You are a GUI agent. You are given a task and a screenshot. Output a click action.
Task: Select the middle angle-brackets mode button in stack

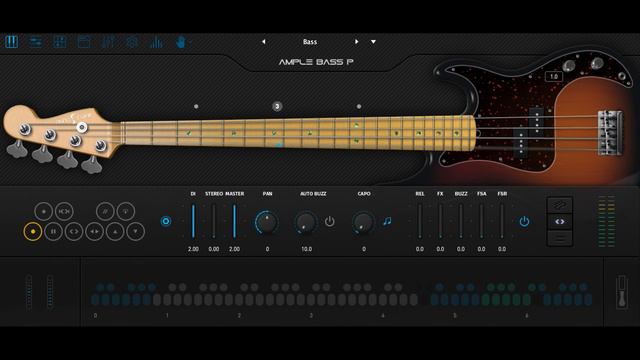(x=560, y=222)
